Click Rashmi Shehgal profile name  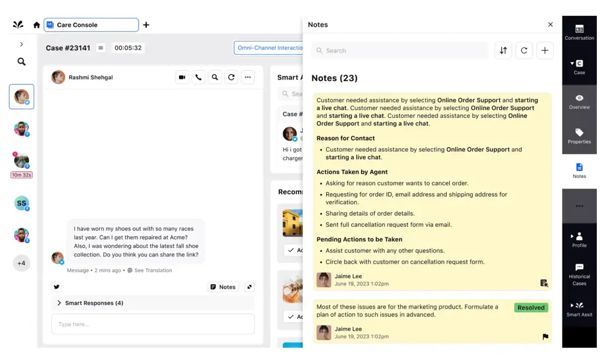pos(90,78)
